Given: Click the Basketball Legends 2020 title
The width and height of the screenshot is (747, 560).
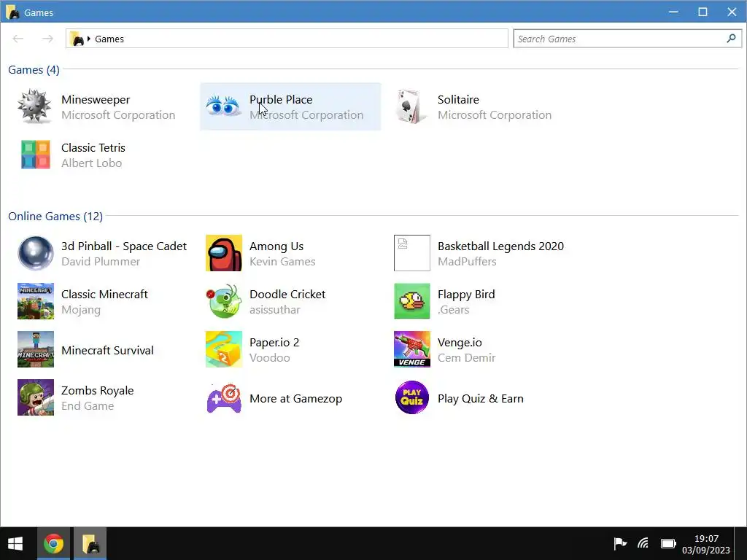Looking at the screenshot, I should coord(500,246).
